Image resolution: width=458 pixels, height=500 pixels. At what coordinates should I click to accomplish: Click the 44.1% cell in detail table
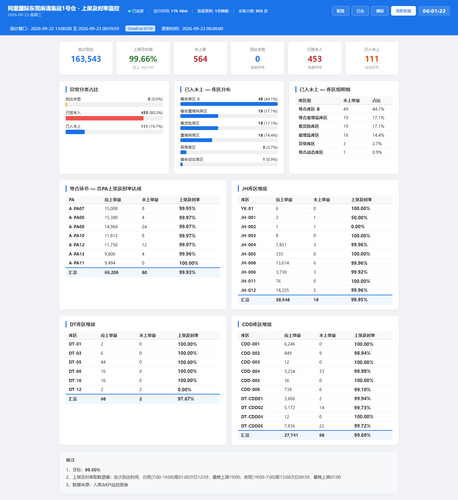[378, 109]
